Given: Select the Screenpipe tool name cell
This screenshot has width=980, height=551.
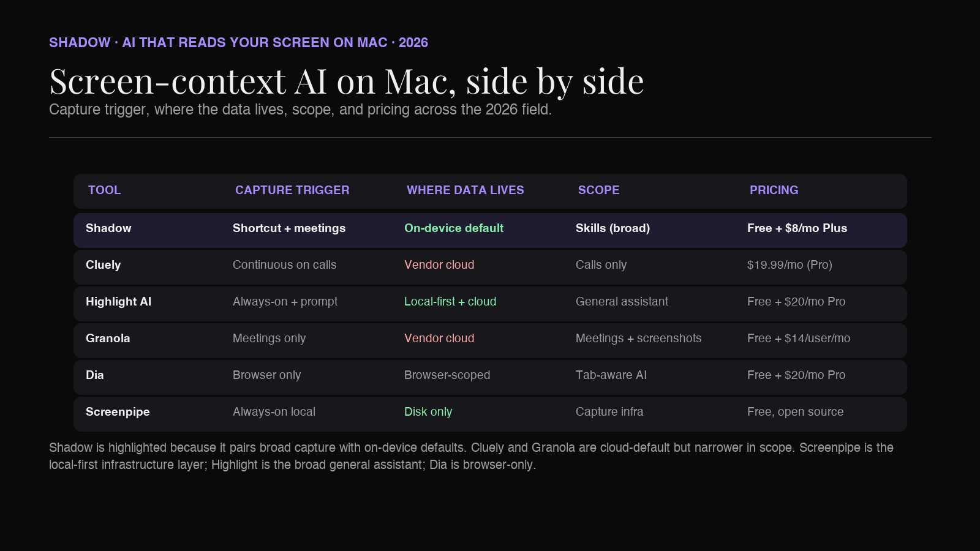Looking at the screenshot, I should pos(118,412).
